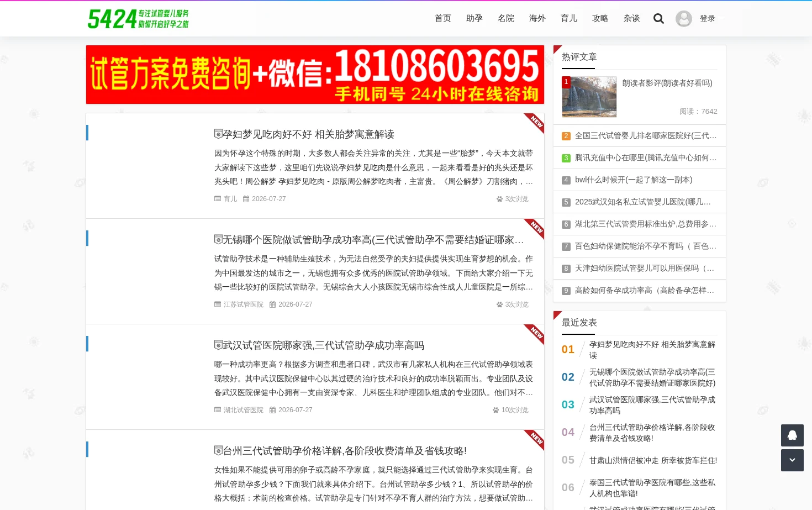Open recent post 05 甘肃山洪情侣被冲走
This screenshot has width=812, height=510.
coord(653,460)
